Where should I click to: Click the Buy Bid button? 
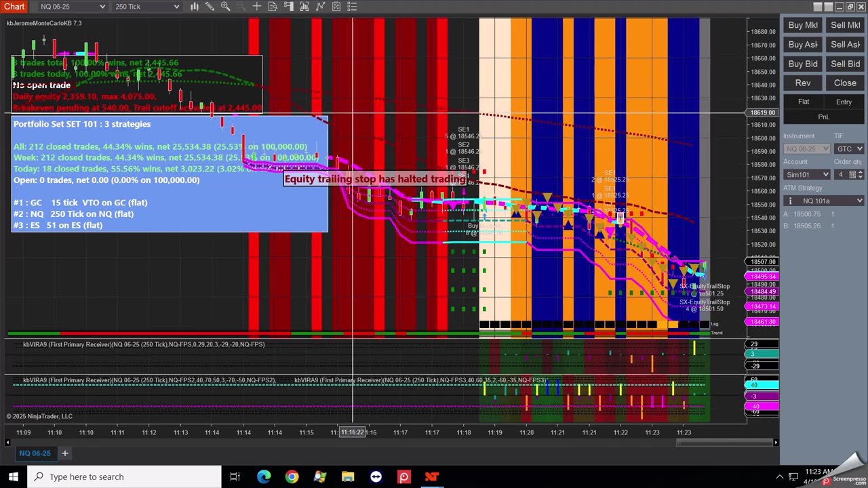click(803, 64)
